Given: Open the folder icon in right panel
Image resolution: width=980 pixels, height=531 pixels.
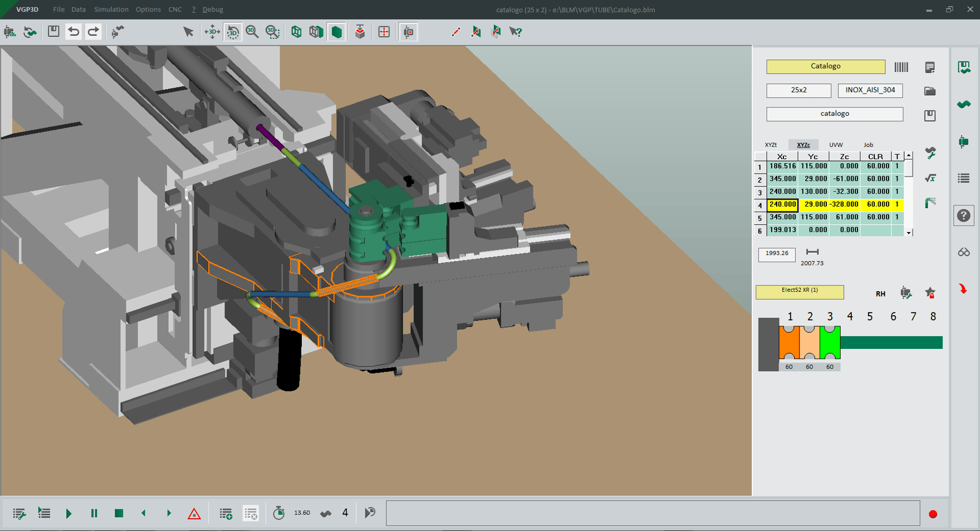Looking at the screenshot, I should pos(930,91).
